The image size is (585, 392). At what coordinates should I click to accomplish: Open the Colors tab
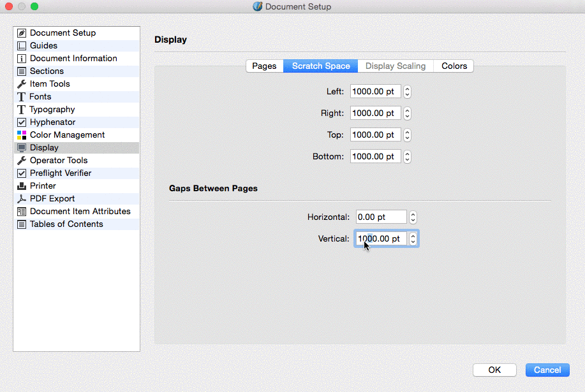click(454, 66)
